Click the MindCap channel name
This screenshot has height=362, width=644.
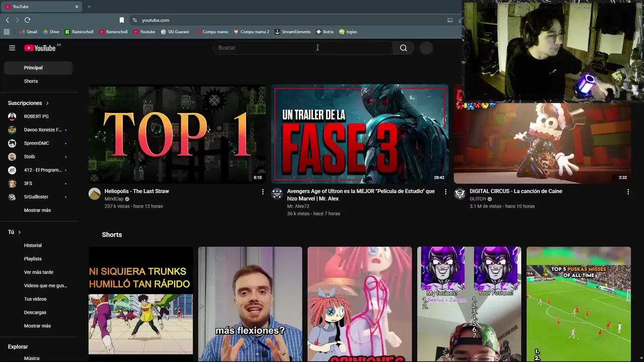[x=114, y=199]
